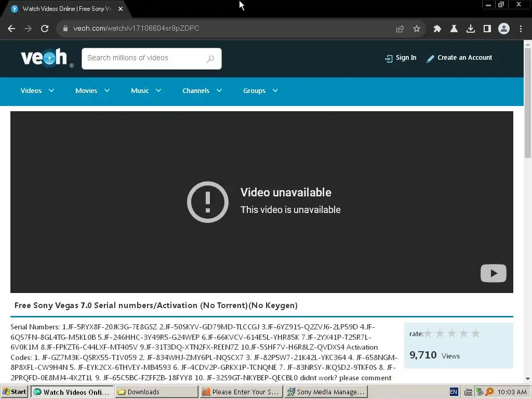The width and height of the screenshot is (532, 399).
Task: Switch to Sony Media Manager taskbar window
Action: pyautogui.click(x=326, y=392)
